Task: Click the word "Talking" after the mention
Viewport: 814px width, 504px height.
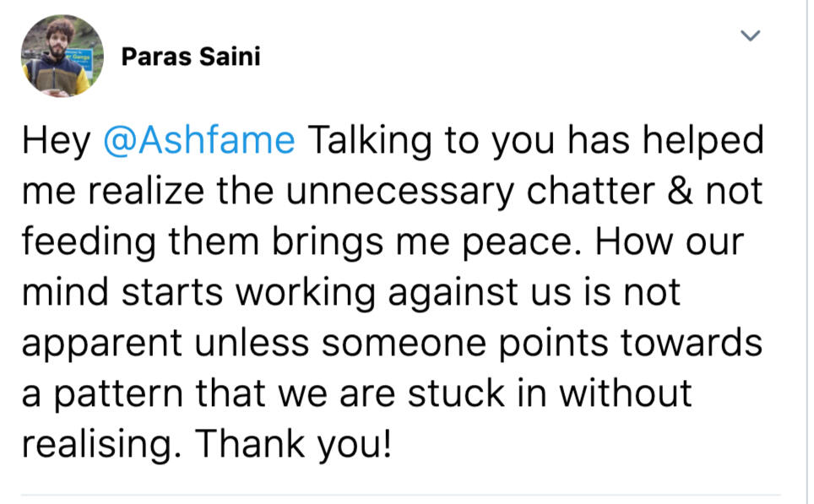Action: [x=369, y=141]
